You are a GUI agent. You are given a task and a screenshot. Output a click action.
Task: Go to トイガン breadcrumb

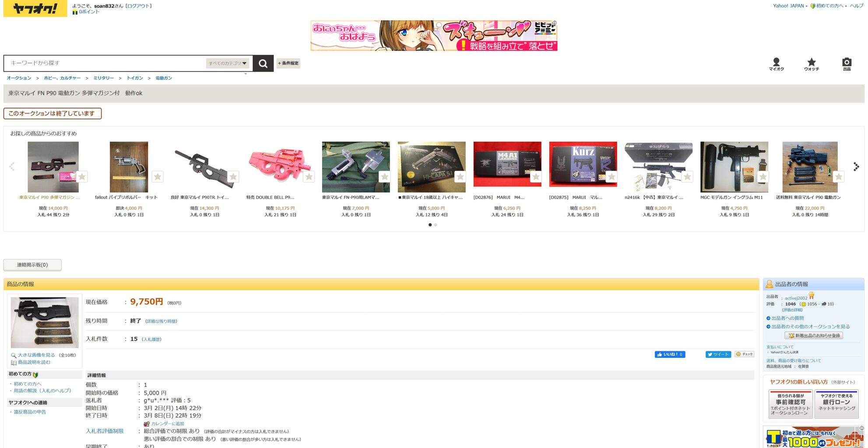[x=135, y=78]
